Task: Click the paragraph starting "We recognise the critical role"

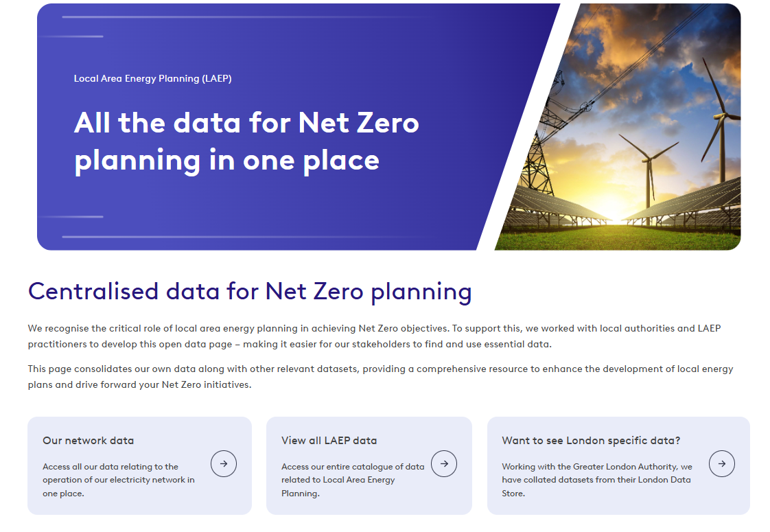Action: (x=374, y=336)
